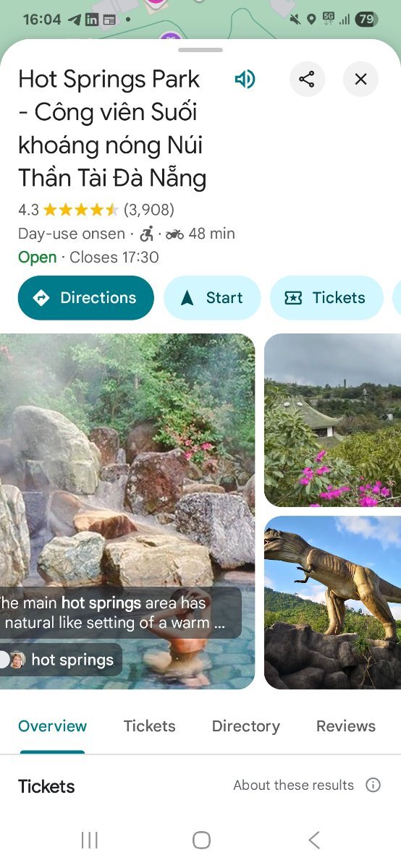Open the info icon beside About these results
Screen dimensions: 401x868
[x=373, y=785]
